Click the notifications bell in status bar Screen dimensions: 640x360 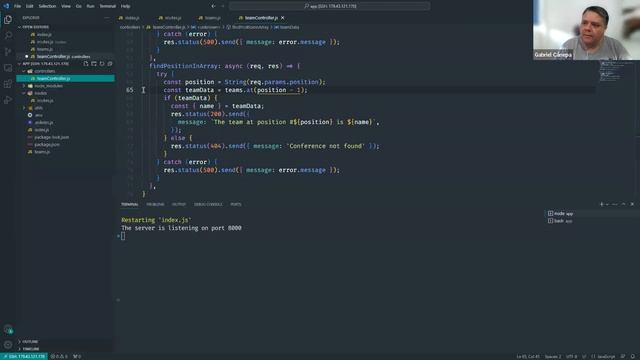[633, 356]
